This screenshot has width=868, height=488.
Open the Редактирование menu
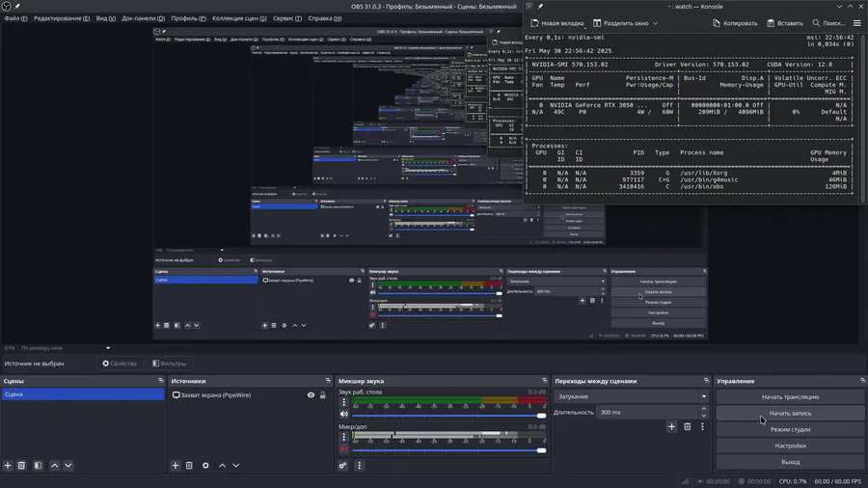tap(62, 18)
